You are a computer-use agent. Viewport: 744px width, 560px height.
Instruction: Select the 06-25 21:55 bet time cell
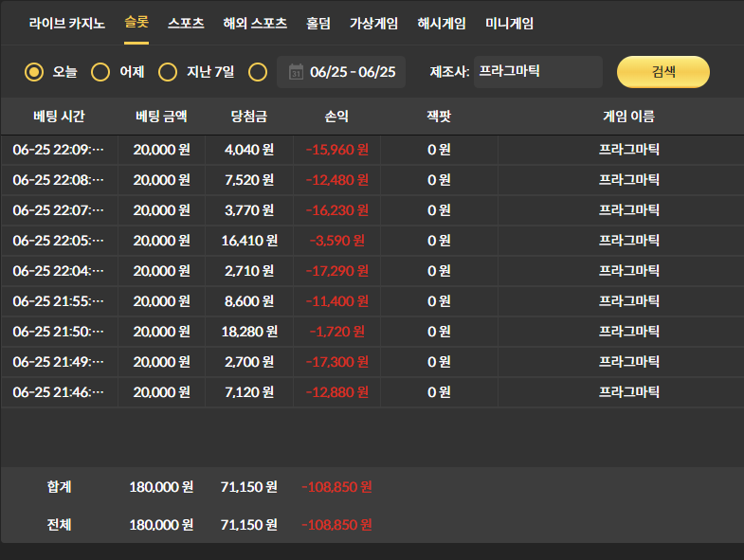point(59,301)
